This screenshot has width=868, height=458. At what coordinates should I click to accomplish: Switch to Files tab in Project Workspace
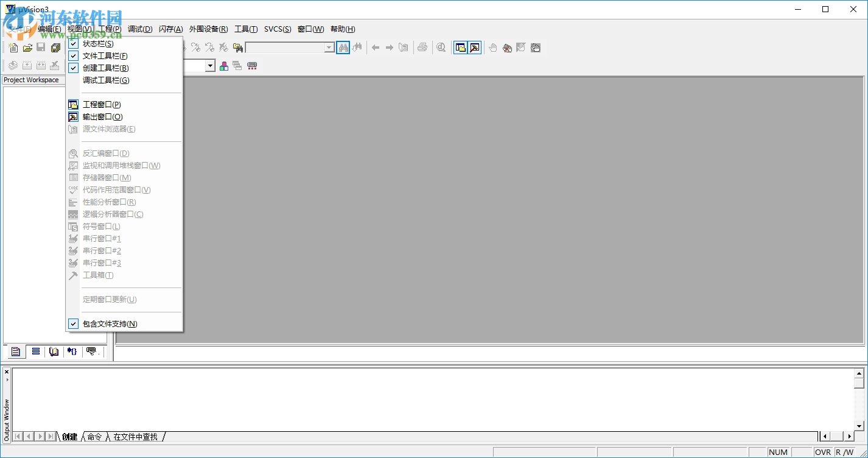[16, 351]
